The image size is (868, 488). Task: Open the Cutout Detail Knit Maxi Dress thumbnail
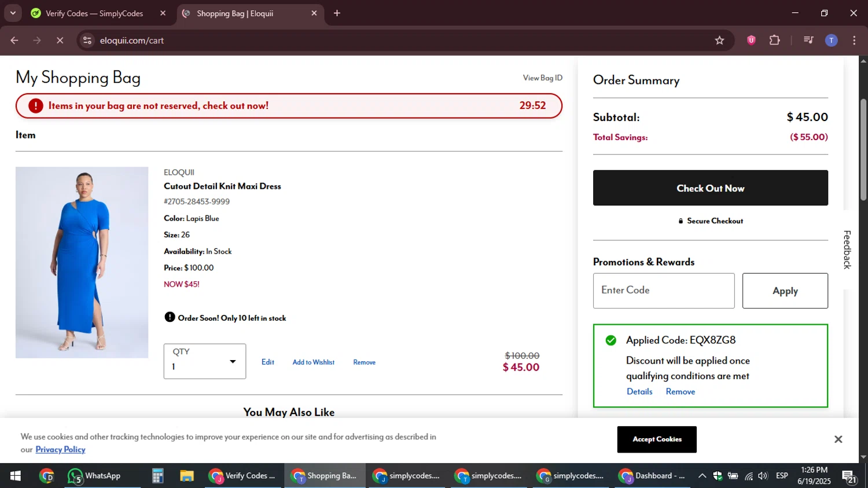click(x=82, y=262)
